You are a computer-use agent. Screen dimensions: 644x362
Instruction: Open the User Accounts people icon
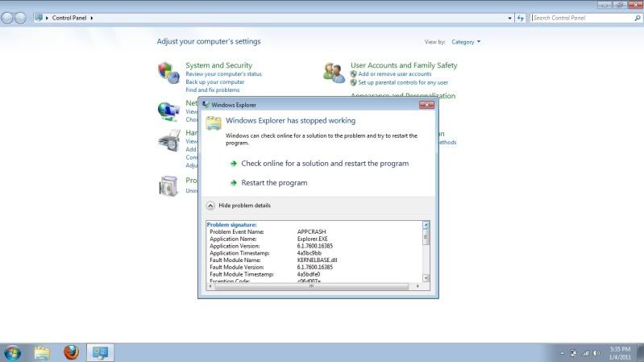(334, 73)
